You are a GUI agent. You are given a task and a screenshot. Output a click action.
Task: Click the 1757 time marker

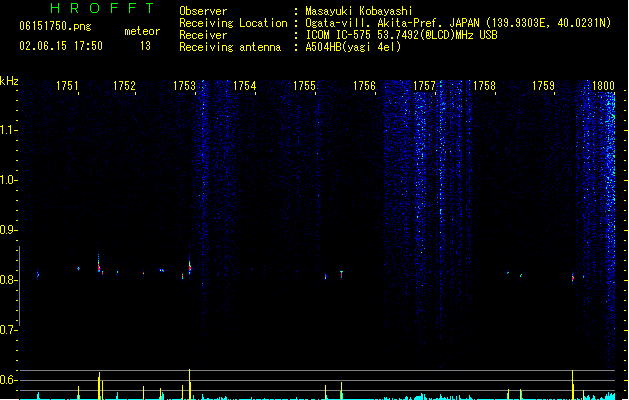[x=424, y=86]
